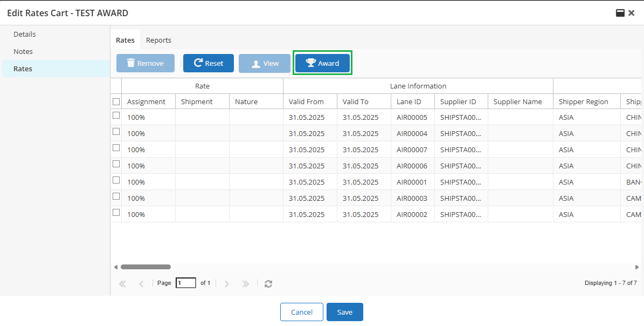The image size is (644, 326).
Task: Click lane ID cell AIR00002
Action: click(413, 214)
